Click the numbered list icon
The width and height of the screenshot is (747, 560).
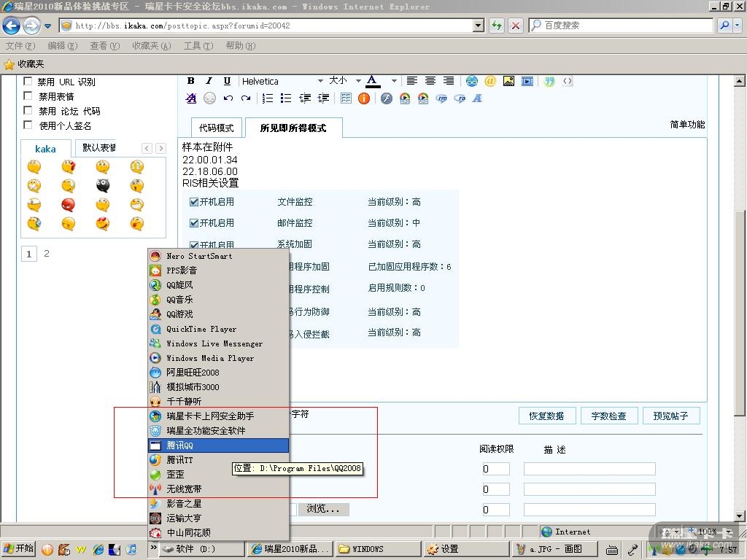268,98
